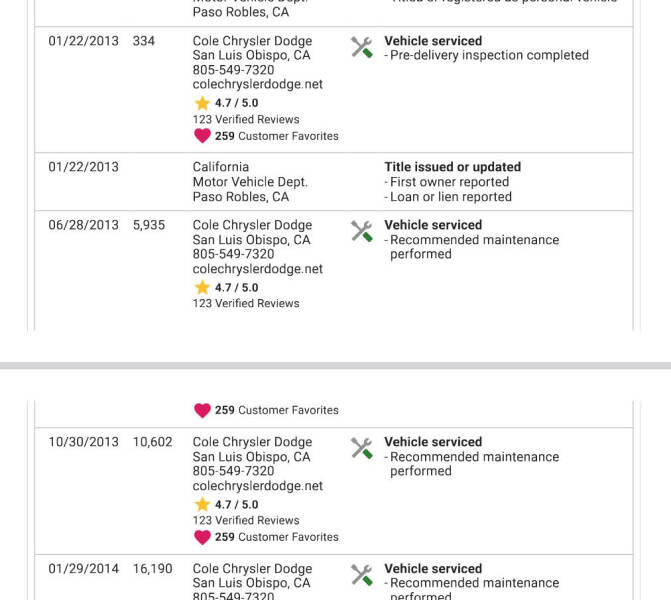Viewport: 671px width, 600px height.
Task: Click the pink heart icon under Cole Dodge
Action: (x=202, y=136)
